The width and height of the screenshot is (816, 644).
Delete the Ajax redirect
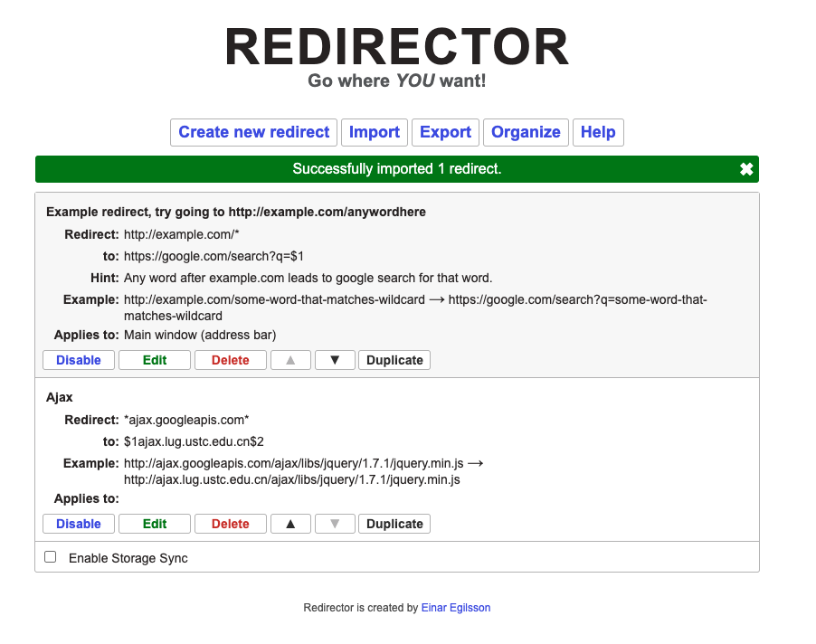231,524
